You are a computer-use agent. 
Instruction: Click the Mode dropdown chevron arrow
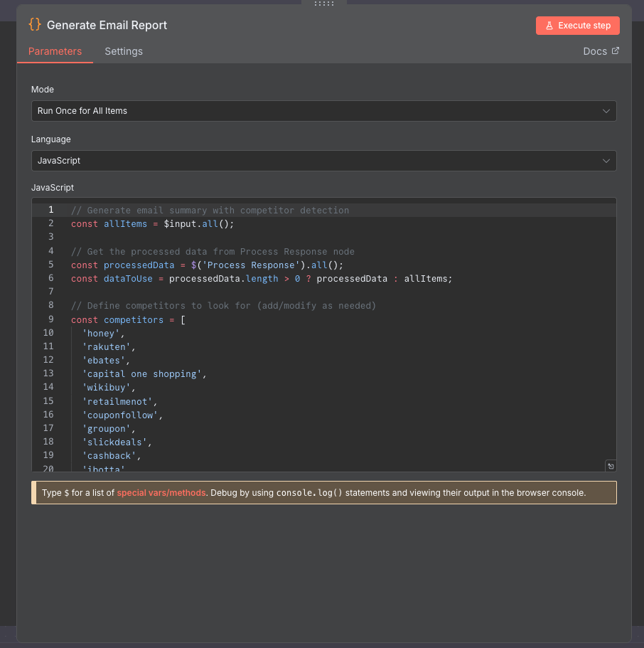point(606,111)
